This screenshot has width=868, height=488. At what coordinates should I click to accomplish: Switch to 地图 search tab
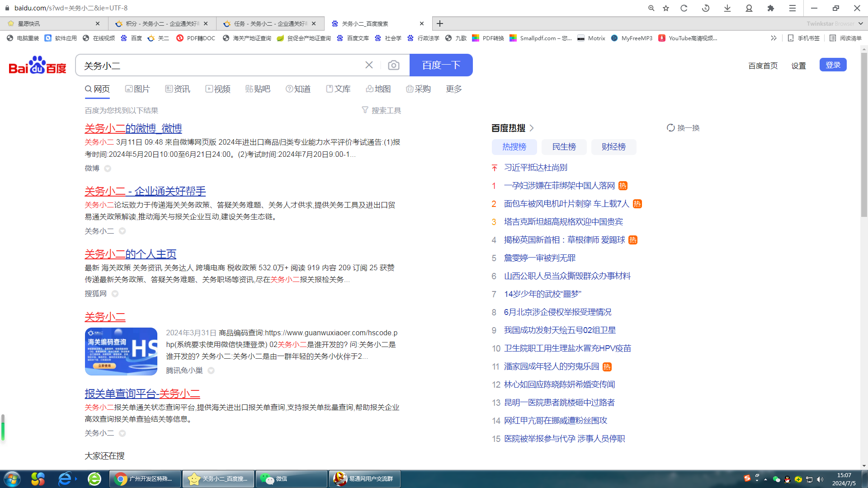(x=378, y=89)
